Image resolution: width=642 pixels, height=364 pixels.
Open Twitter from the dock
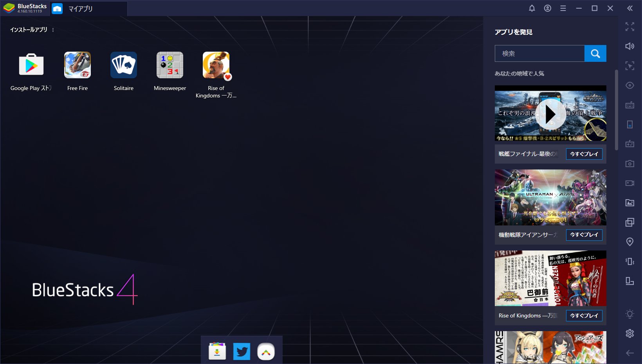[242, 351]
